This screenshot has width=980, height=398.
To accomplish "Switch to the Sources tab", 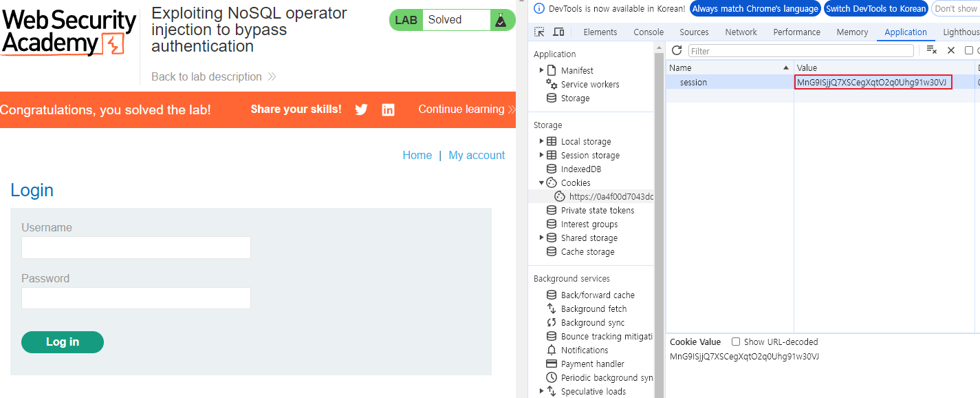I will tap(694, 32).
